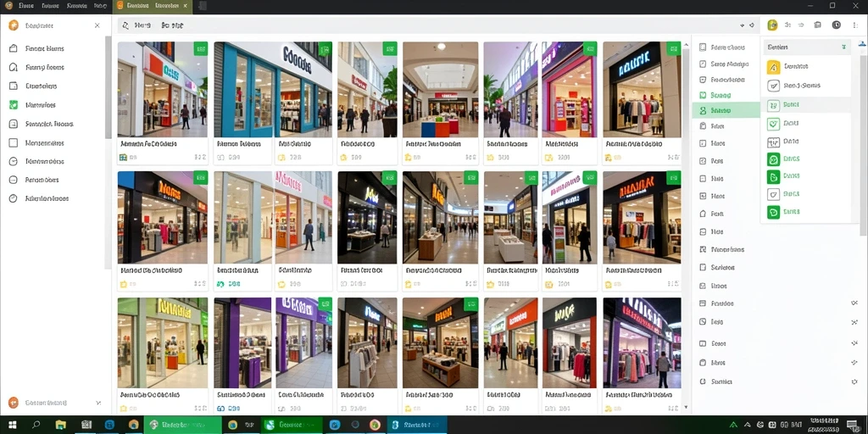
Task: Click the calculator-like icon in the taskbar
Action: click(x=86, y=426)
